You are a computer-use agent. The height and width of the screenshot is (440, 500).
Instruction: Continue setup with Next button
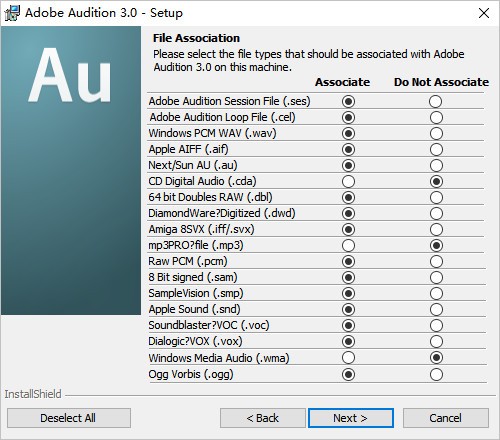pos(351,418)
